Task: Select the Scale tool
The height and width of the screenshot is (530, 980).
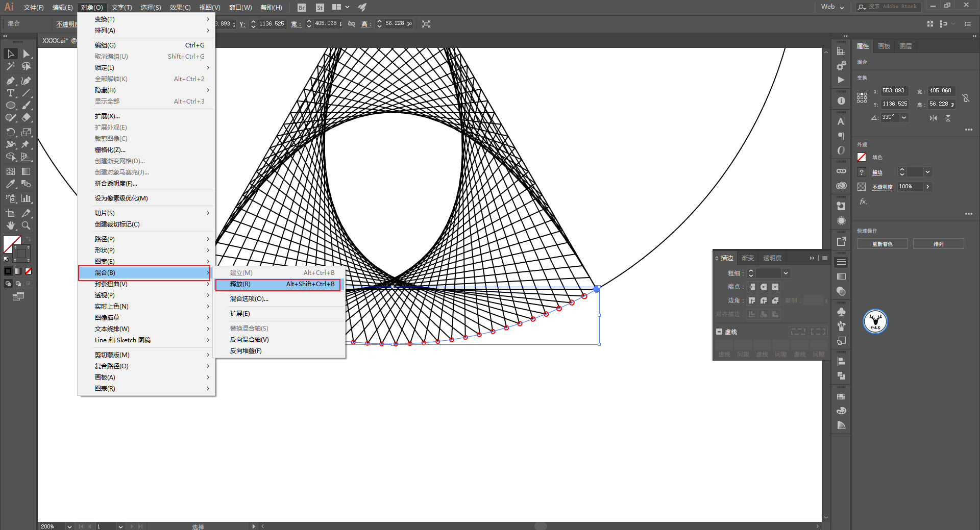Action: (27, 132)
